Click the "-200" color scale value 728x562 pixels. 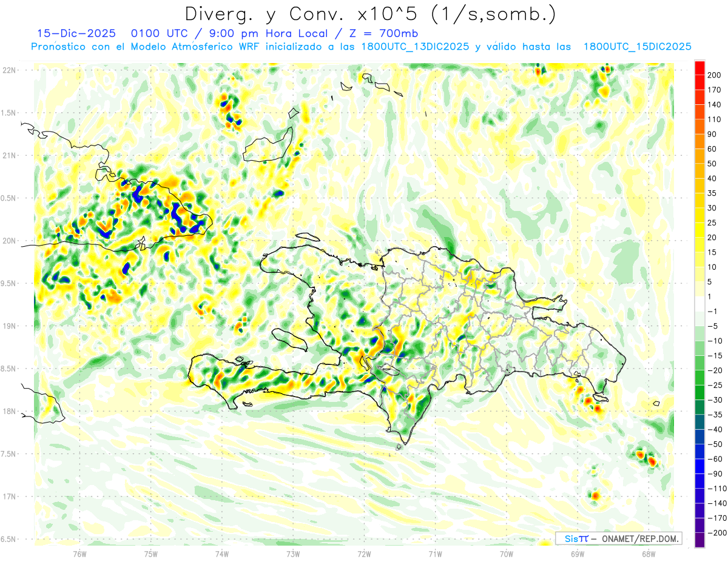click(718, 533)
